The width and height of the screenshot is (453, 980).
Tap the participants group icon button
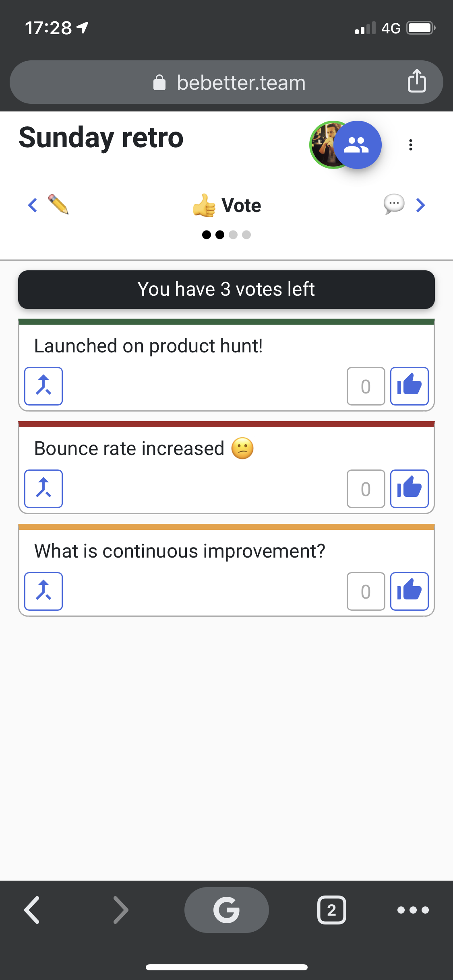357,145
